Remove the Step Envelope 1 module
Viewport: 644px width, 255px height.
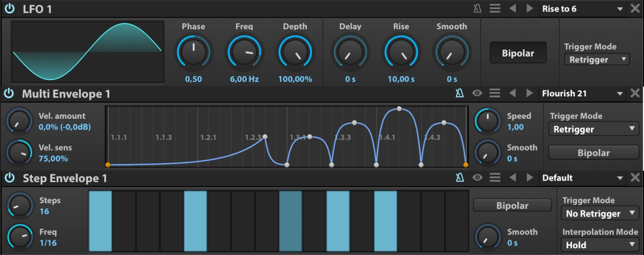635,178
